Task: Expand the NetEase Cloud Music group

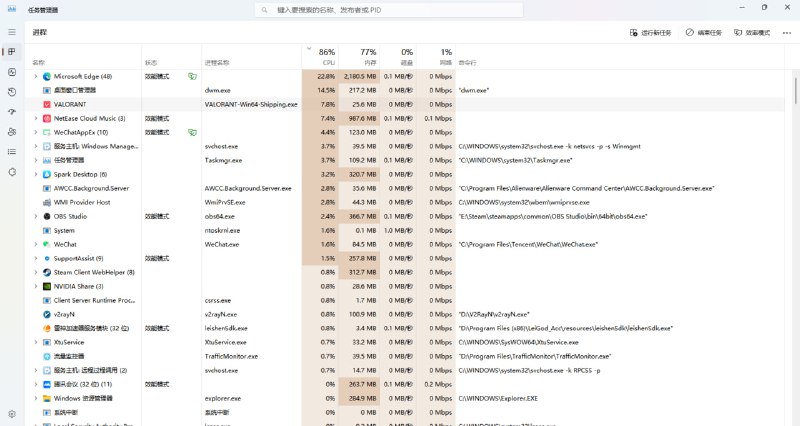Action: 36,118
